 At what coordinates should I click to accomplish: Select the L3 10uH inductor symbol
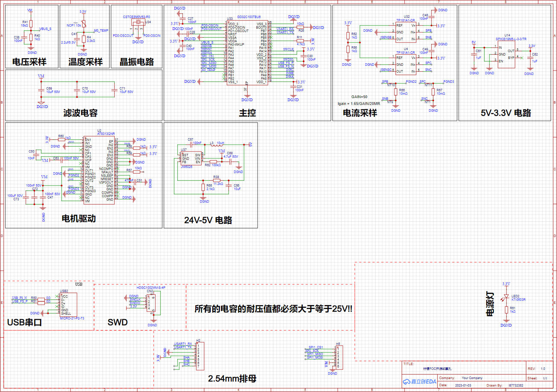(216, 145)
